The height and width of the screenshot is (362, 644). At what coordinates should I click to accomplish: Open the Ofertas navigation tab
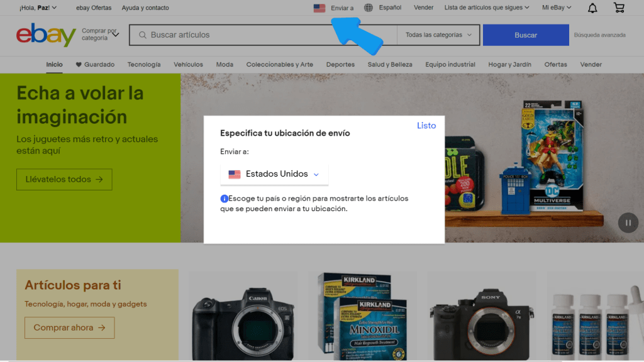[556, 65]
